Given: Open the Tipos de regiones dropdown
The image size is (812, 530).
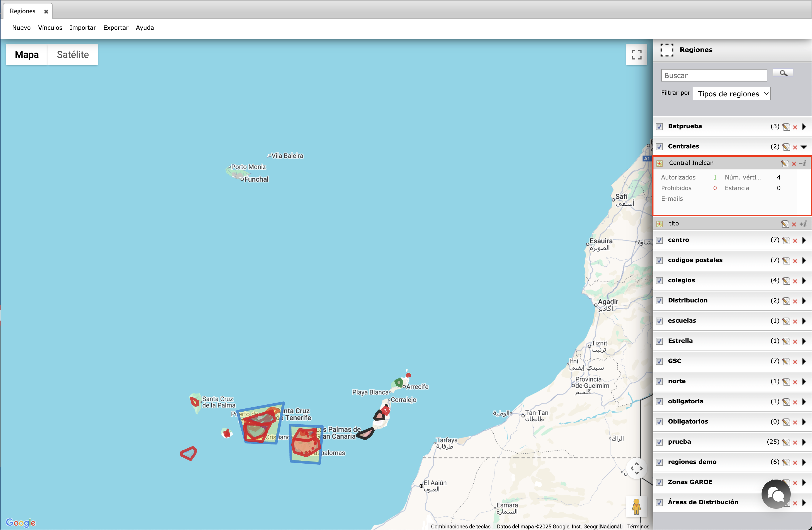Looking at the screenshot, I should coord(732,93).
